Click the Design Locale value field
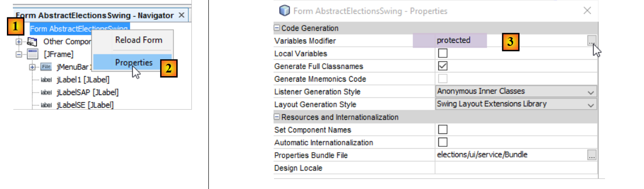The width and height of the screenshot is (644, 189). (516, 168)
